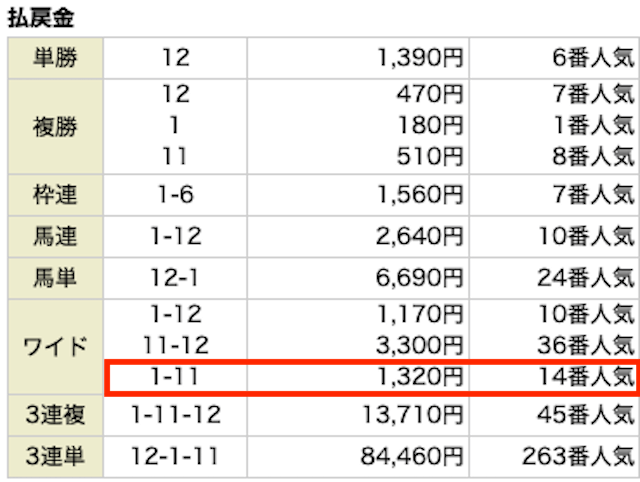This screenshot has width=640, height=482.
Task: Select the 11-12 wide combination
Action: (x=176, y=345)
